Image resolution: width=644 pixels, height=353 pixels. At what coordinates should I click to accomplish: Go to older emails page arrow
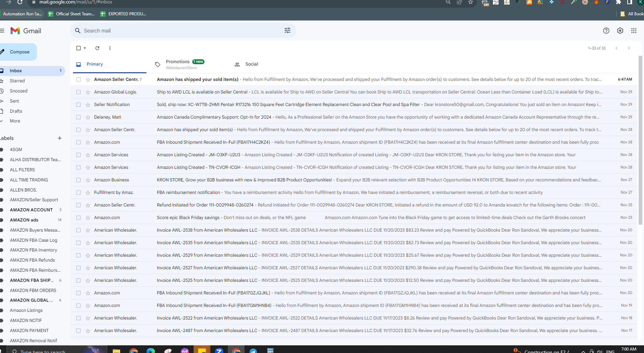point(629,48)
